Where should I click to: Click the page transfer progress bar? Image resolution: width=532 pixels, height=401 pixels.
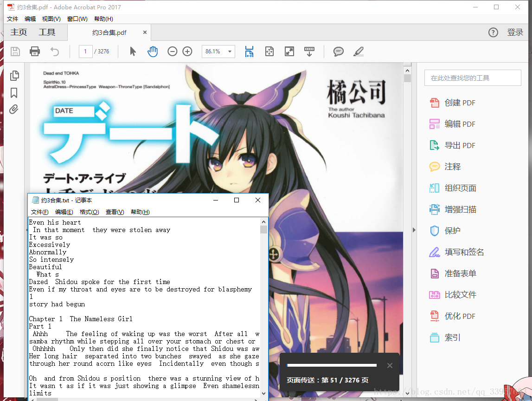click(332, 365)
